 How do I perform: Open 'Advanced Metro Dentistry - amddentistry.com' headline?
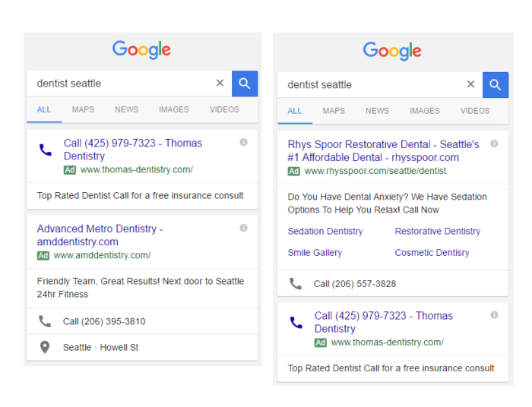(100, 235)
